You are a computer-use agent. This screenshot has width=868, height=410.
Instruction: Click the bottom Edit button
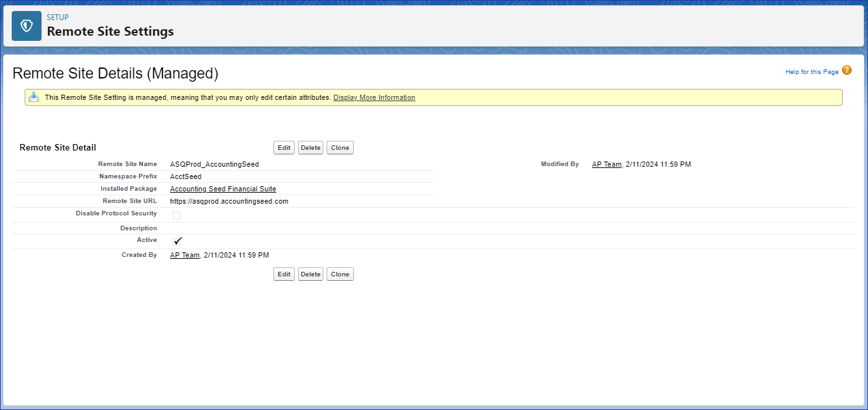pyautogui.click(x=284, y=274)
